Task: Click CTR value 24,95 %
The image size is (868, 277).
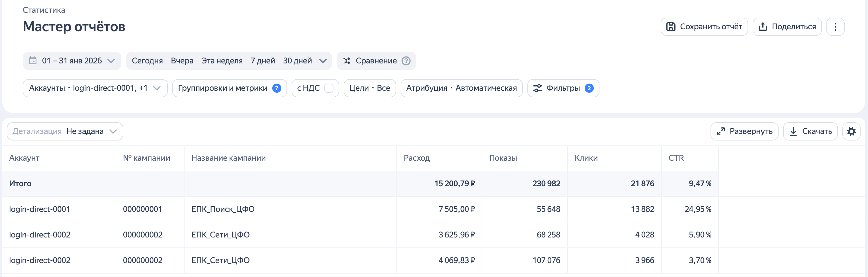Action: tap(698, 209)
